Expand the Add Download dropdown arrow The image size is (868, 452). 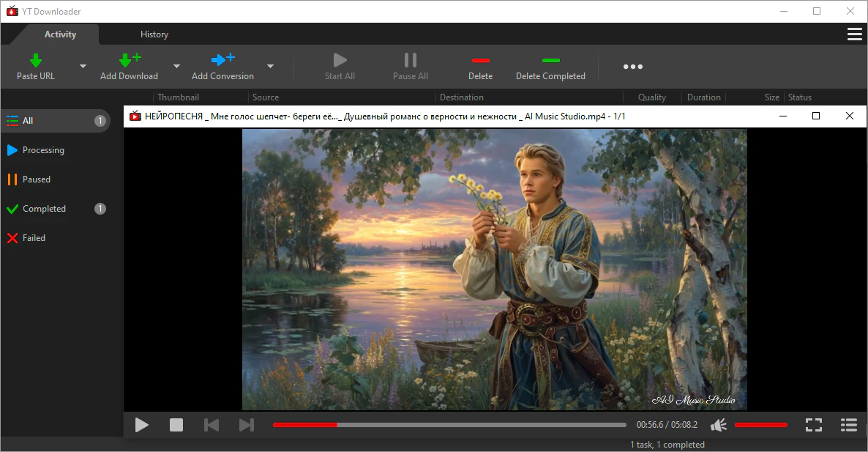pyautogui.click(x=176, y=67)
